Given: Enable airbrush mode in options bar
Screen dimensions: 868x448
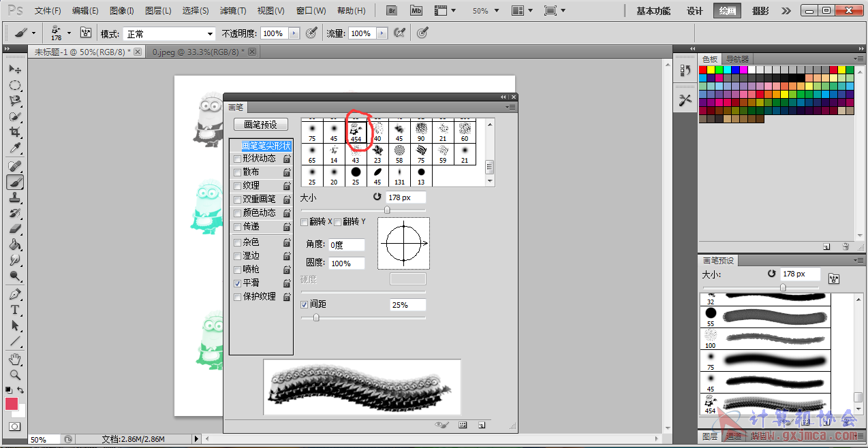Looking at the screenshot, I should coord(400,33).
